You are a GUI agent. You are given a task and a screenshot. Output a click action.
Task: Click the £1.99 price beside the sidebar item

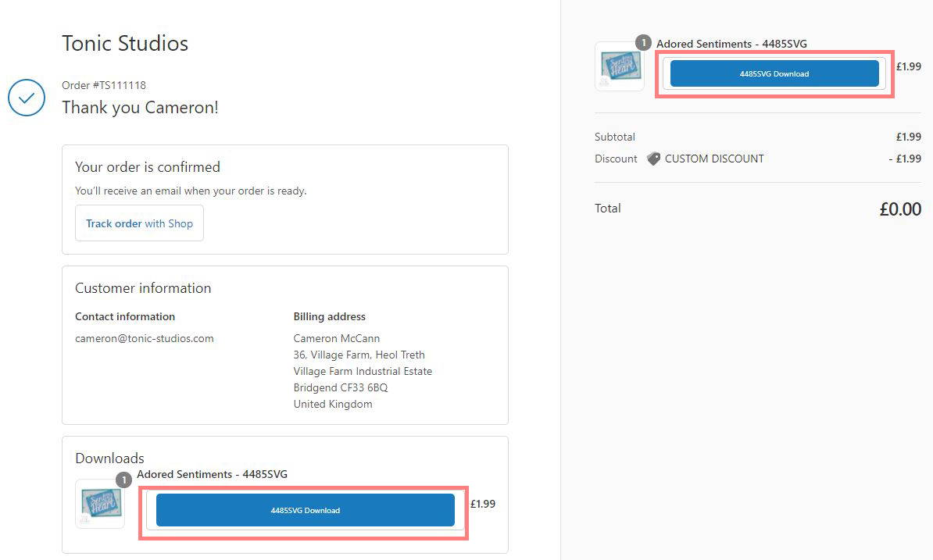click(x=909, y=66)
